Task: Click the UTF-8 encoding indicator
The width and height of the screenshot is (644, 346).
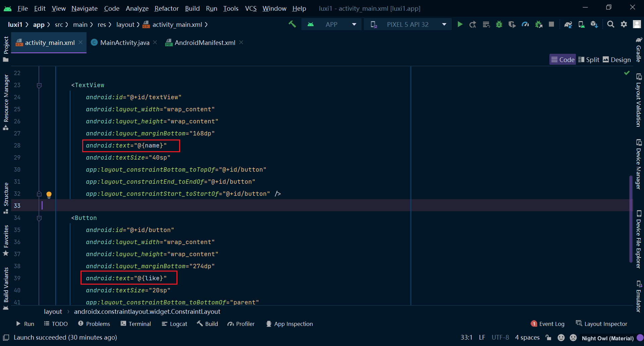Action: [x=500, y=337]
